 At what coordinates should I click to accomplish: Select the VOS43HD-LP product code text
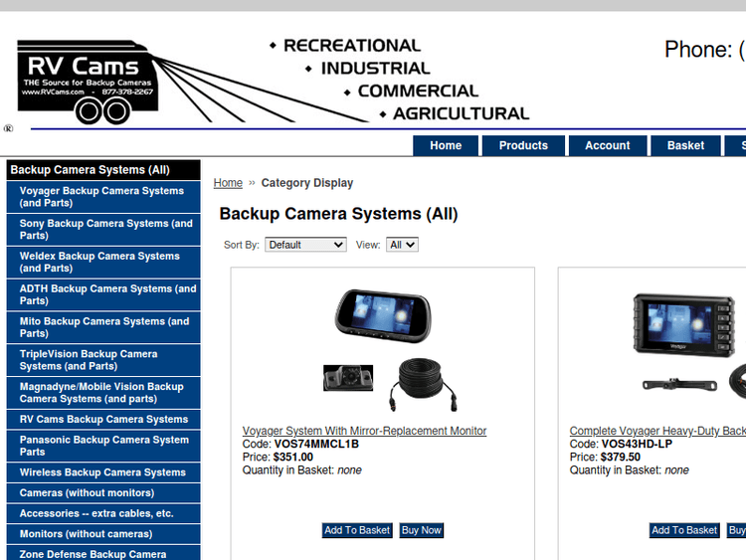[x=637, y=444]
